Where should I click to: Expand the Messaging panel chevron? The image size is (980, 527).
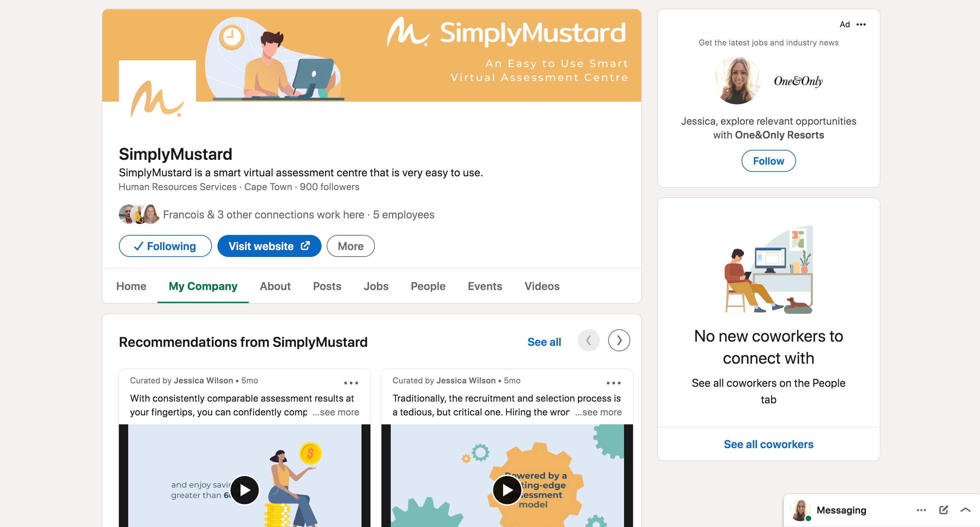point(965,510)
